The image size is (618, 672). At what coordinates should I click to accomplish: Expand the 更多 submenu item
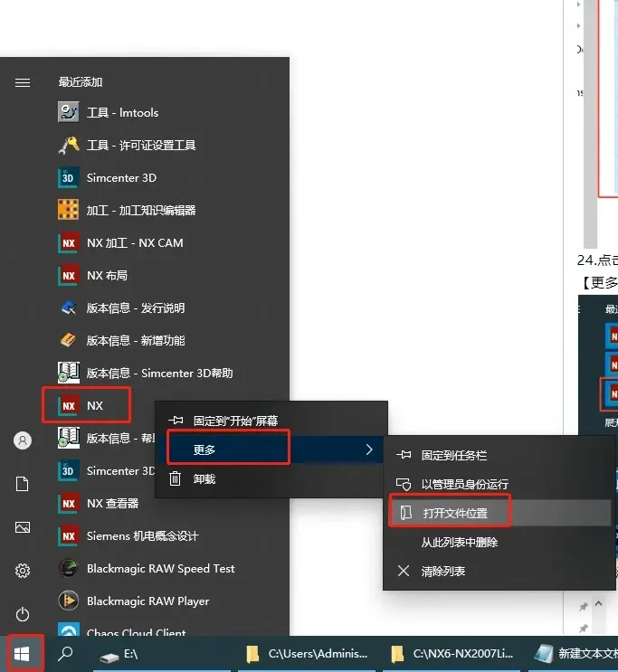pyautogui.click(x=271, y=450)
